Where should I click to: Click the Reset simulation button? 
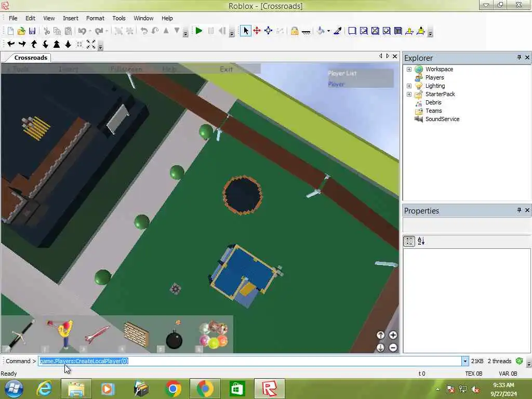[x=222, y=31]
